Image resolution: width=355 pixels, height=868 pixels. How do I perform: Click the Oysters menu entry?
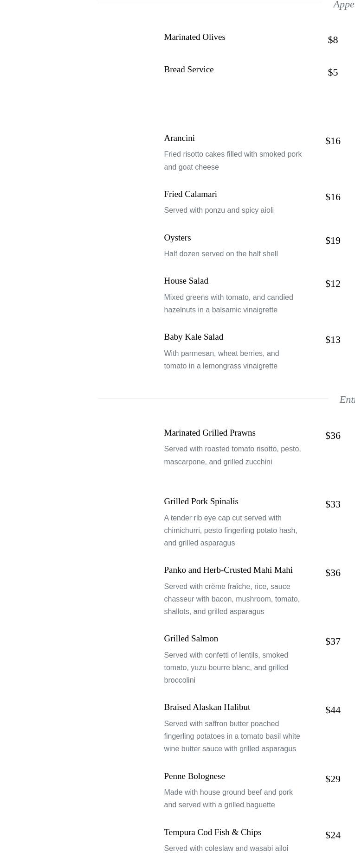(x=177, y=238)
